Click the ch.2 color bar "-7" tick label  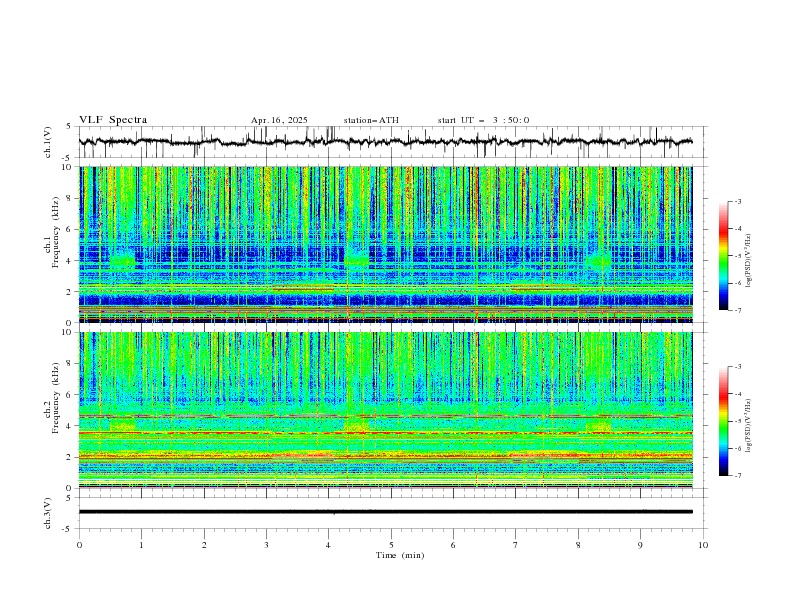point(738,475)
